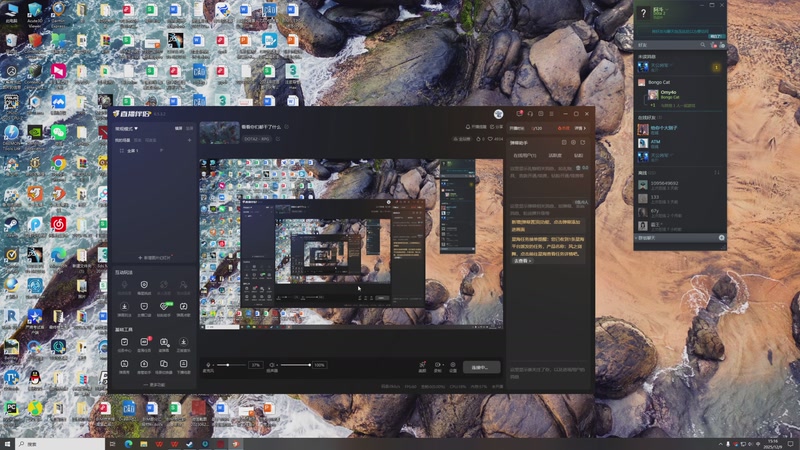Open the 直播任务 tool with red badge
Screen dimensions: 800x450
coord(144,343)
